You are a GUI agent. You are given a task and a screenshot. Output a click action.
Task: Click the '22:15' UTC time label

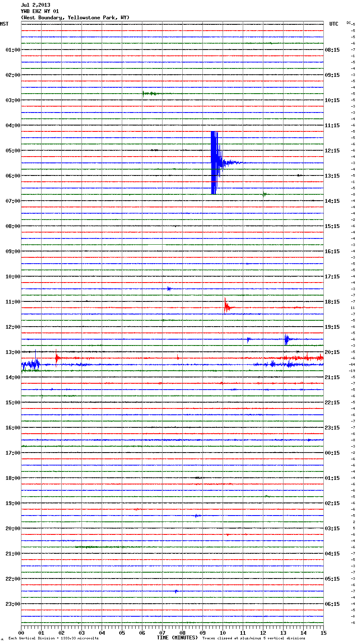tap(332, 403)
